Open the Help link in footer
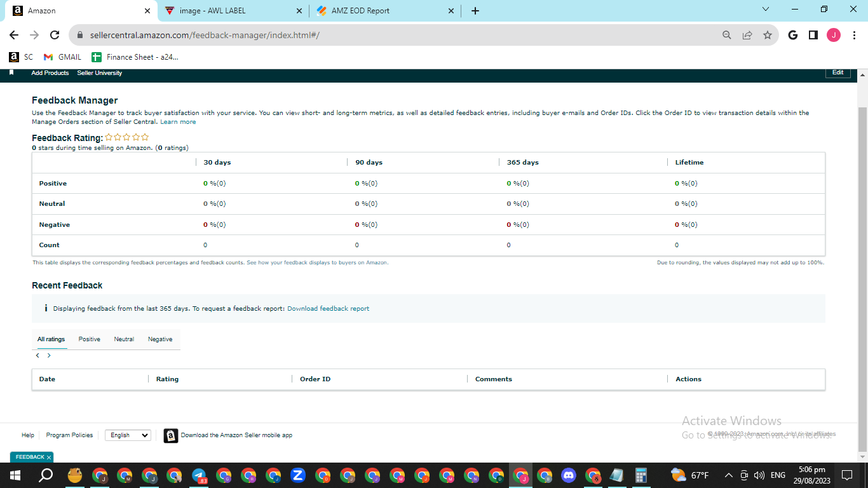This screenshot has height=488, width=868. 28,435
